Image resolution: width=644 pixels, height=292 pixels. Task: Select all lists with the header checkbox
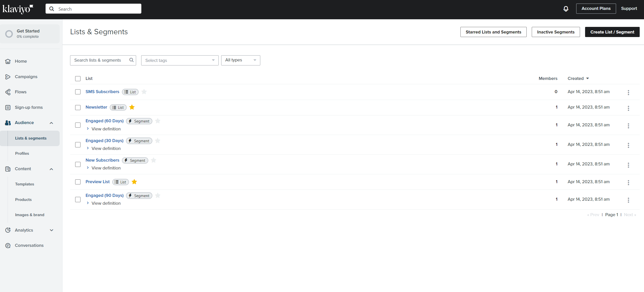[78, 78]
